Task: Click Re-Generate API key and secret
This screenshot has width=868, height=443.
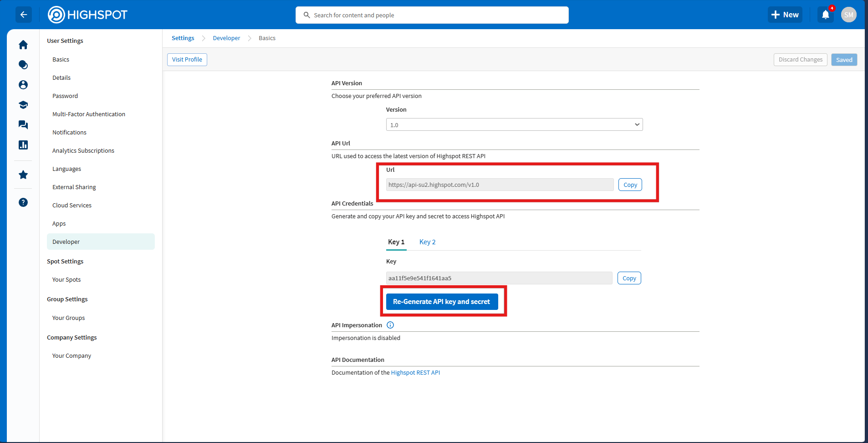Action: click(441, 301)
